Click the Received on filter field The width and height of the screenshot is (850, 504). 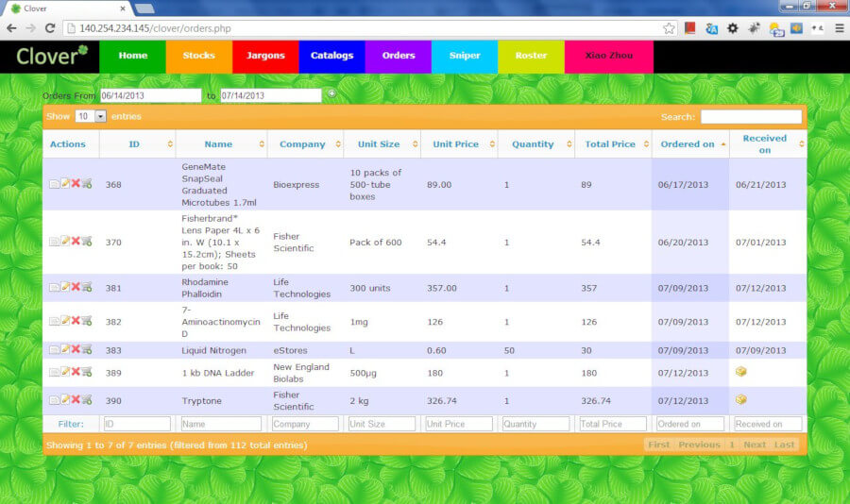point(768,424)
